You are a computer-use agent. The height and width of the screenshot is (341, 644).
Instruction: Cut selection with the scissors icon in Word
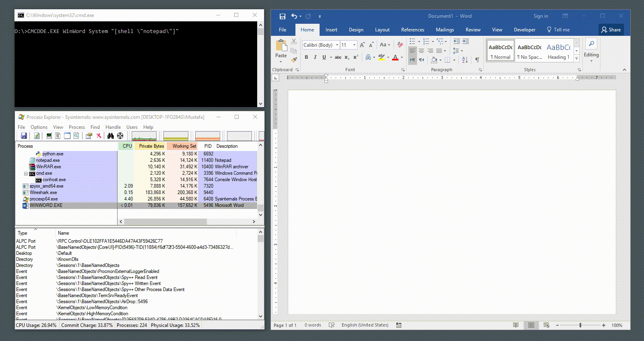coord(294,41)
